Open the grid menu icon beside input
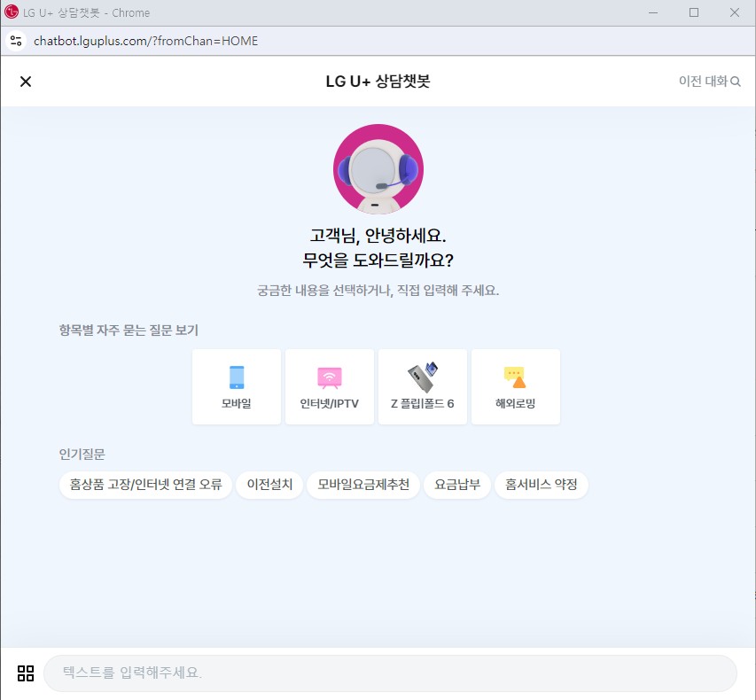Viewport: 756px width, 700px height. tap(26, 673)
